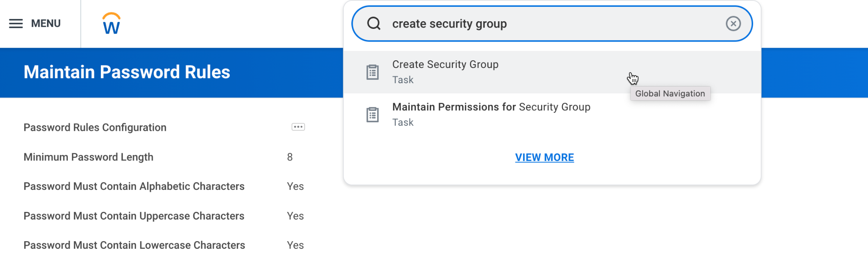Image resolution: width=868 pixels, height=262 pixels.
Task: Click the clipboard icon beside Create Security Group
Action: point(373,72)
